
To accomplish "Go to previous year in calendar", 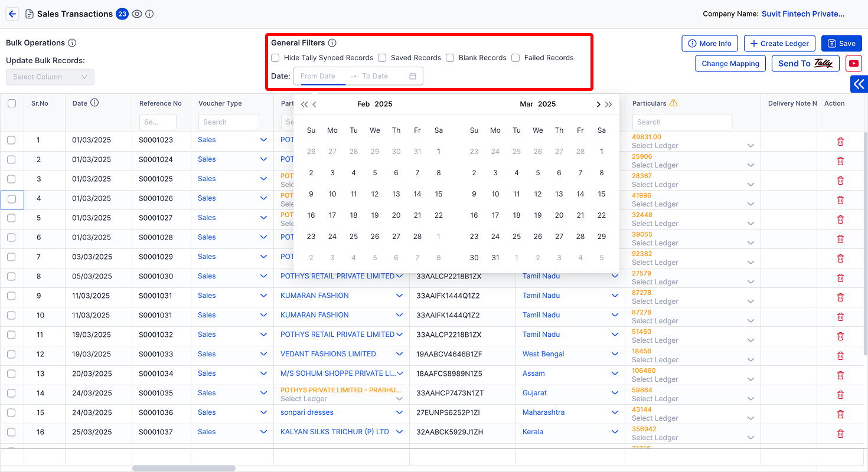I will tap(304, 104).
